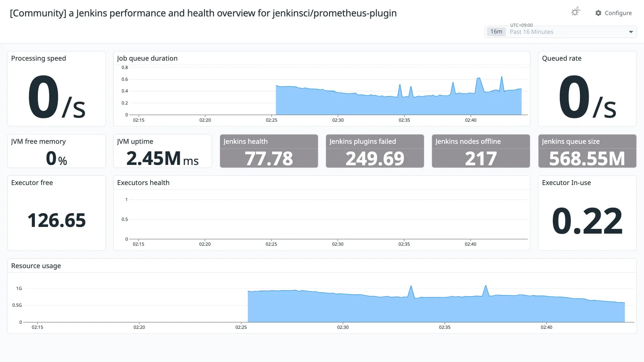The width and height of the screenshot is (644, 362).
Task: Open the Job queue duration widget title
Action: [x=147, y=58]
